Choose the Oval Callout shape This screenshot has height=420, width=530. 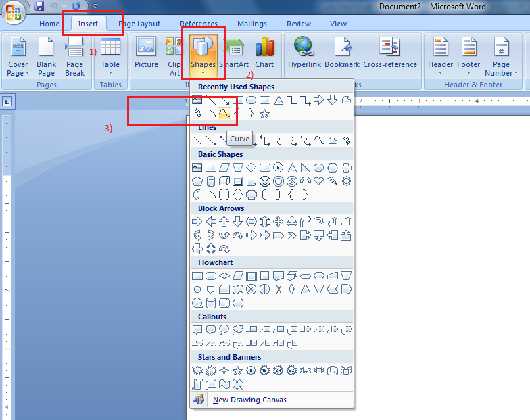(224, 329)
